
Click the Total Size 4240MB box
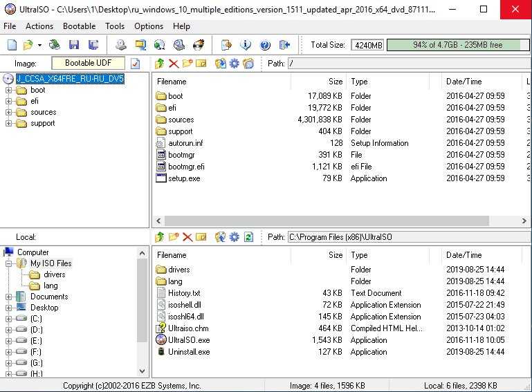click(x=368, y=45)
